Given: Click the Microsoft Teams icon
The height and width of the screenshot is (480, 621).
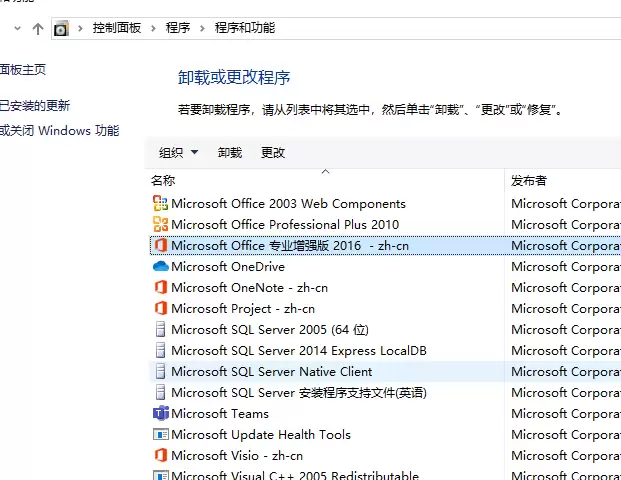Looking at the screenshot, I should tap(160, 413).
